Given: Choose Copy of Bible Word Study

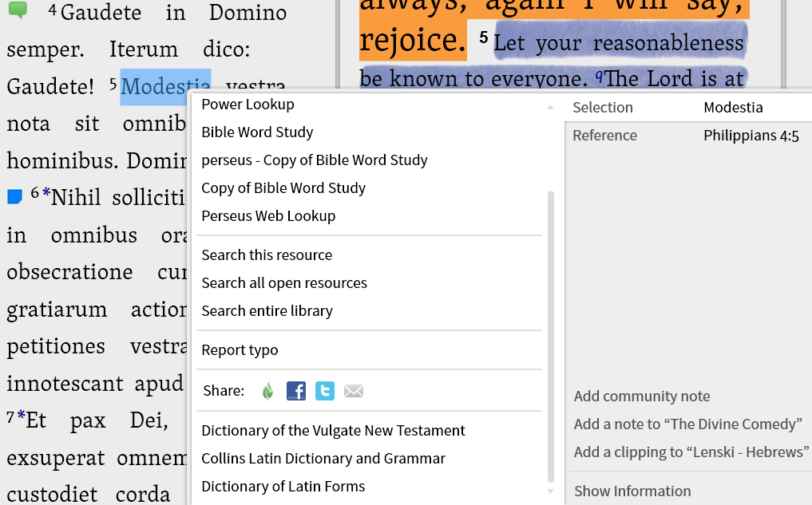Looking at the screenshot, I should 283,188.
